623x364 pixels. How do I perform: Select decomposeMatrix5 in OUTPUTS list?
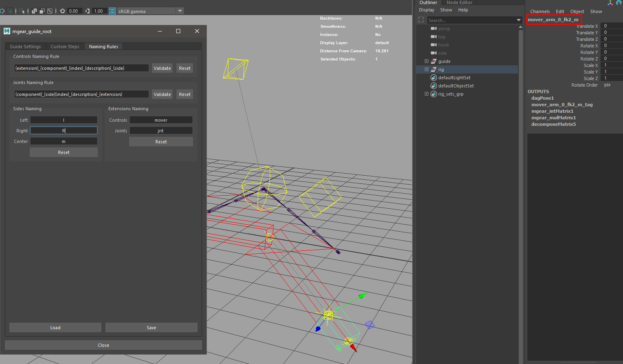pyautogui.click(x=554, y=124)
